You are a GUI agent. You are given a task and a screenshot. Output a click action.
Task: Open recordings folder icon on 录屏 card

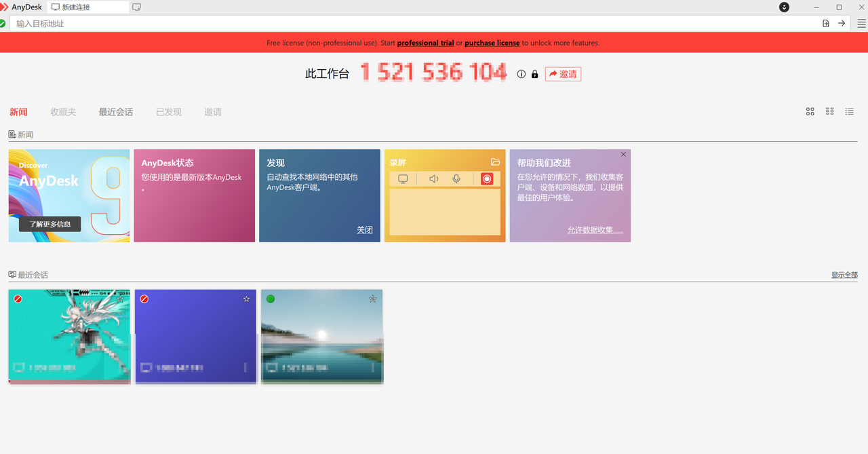pyautogui.click(x=495, y=162)
